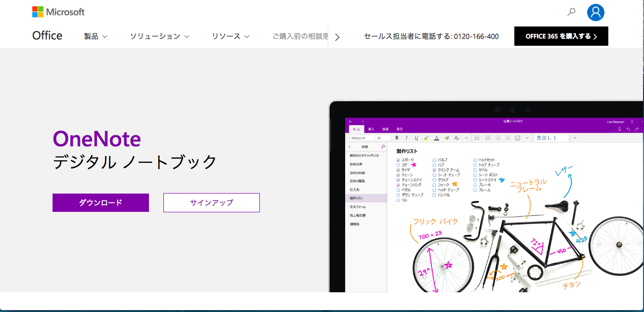Viewport: 644px width, 312px height.
Task: Uncheck the タイヤ checkbox
Action: tap(398, 170)
